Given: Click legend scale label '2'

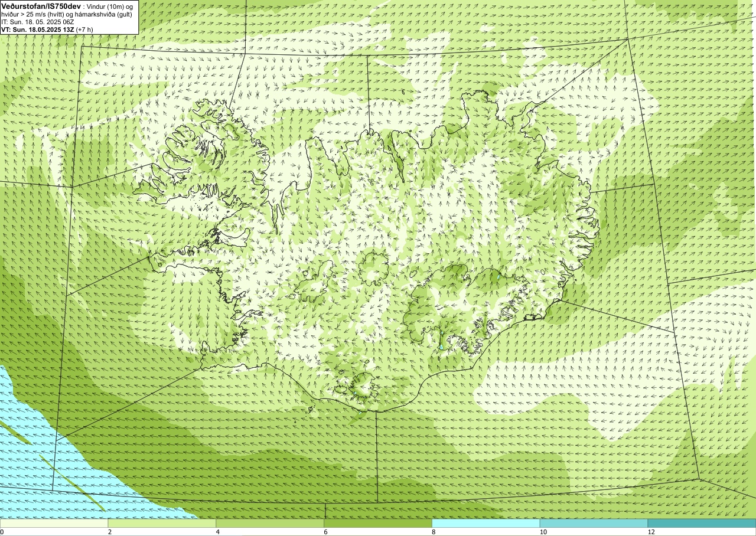Looking at the screenshot, I should coord(110,532).
